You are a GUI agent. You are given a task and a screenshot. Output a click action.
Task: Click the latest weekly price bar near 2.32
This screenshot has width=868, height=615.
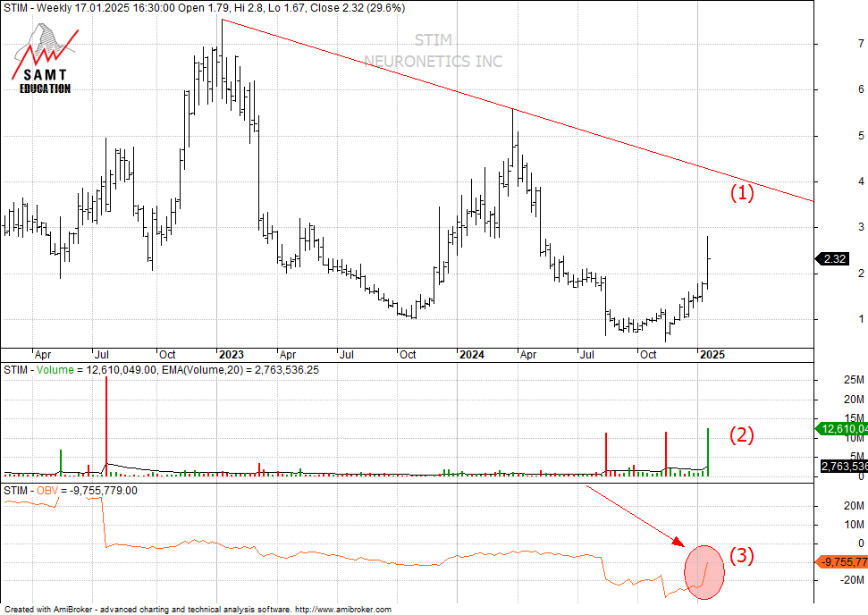point(708,263)
